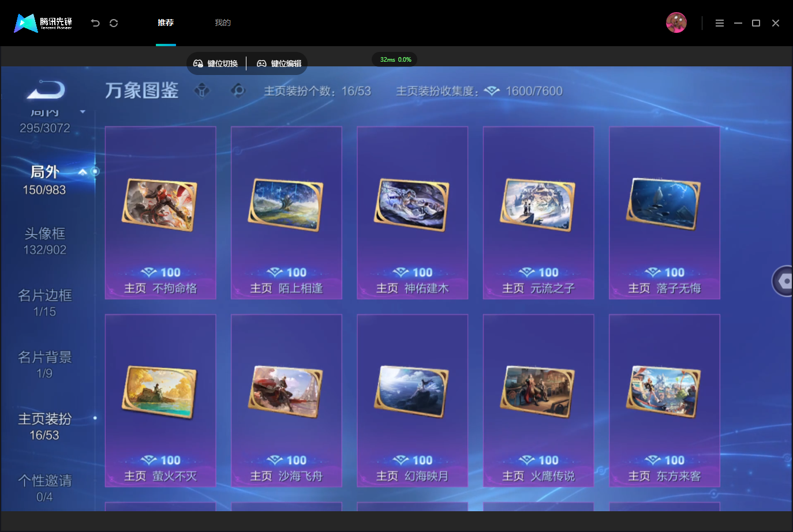This screenshot has width=793, height=532.
Task: Select the 局外 150/983 category
Action: click(44, 181)
